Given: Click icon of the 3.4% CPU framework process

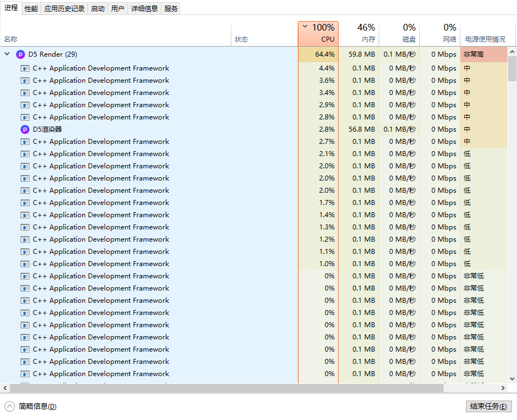Looking at the screenshot, I should (24, 93).
